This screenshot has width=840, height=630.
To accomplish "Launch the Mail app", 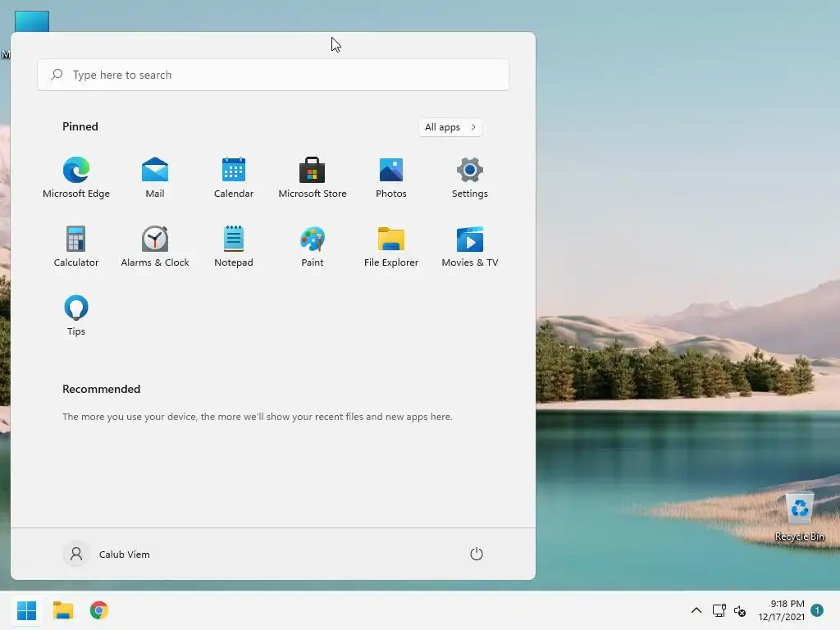I will [x=155, y=177].
